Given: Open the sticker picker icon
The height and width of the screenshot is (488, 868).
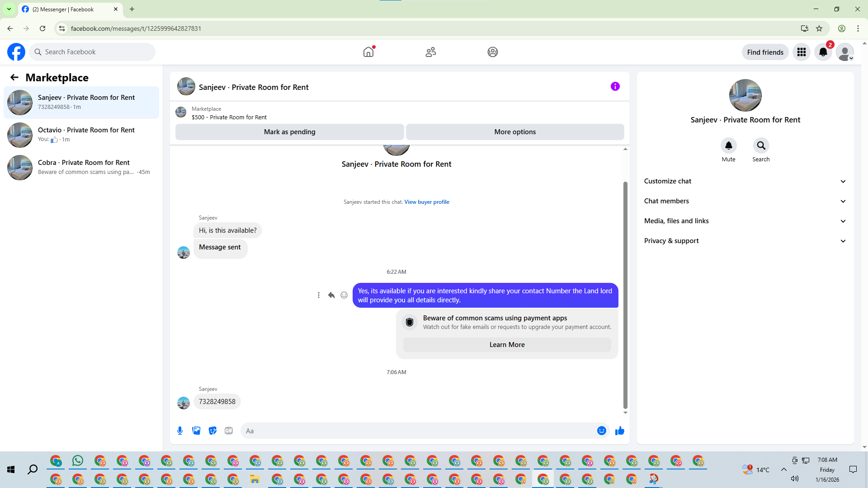Looking at the screenshot, I should point(212,431).
